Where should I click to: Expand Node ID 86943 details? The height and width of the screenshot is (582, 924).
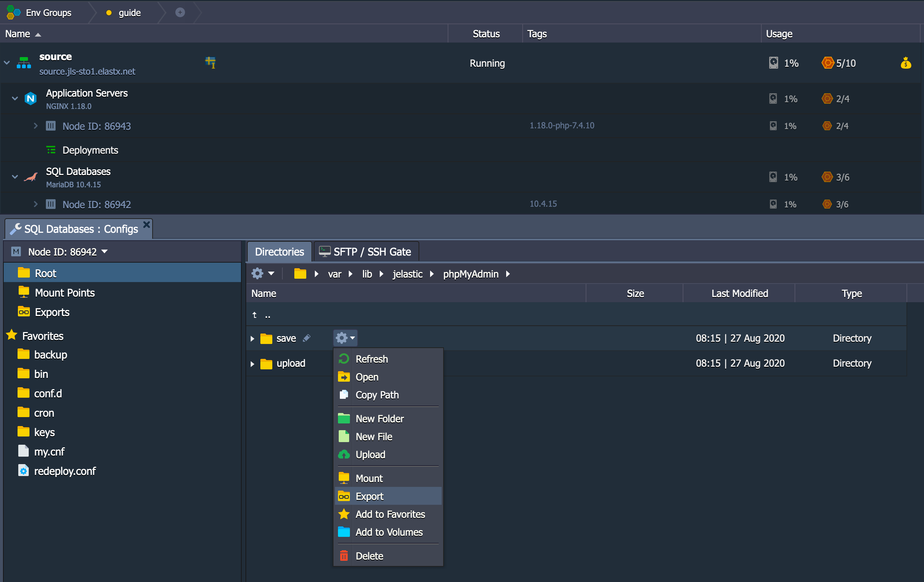coord(36,126)
